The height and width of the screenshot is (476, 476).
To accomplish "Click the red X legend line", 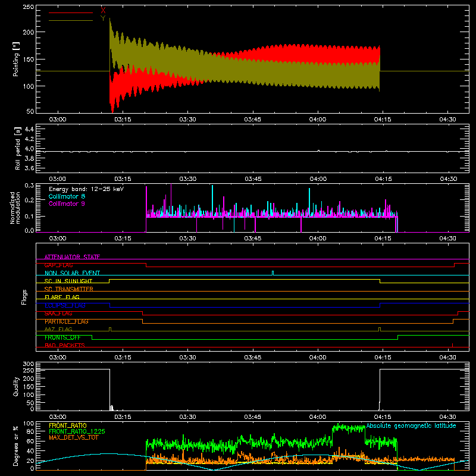I will coord(70,12).
